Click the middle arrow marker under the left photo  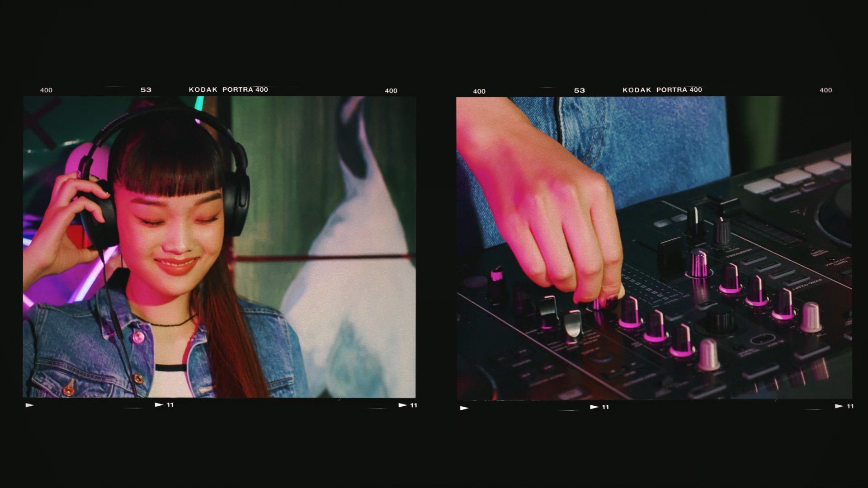click(159, 405)
